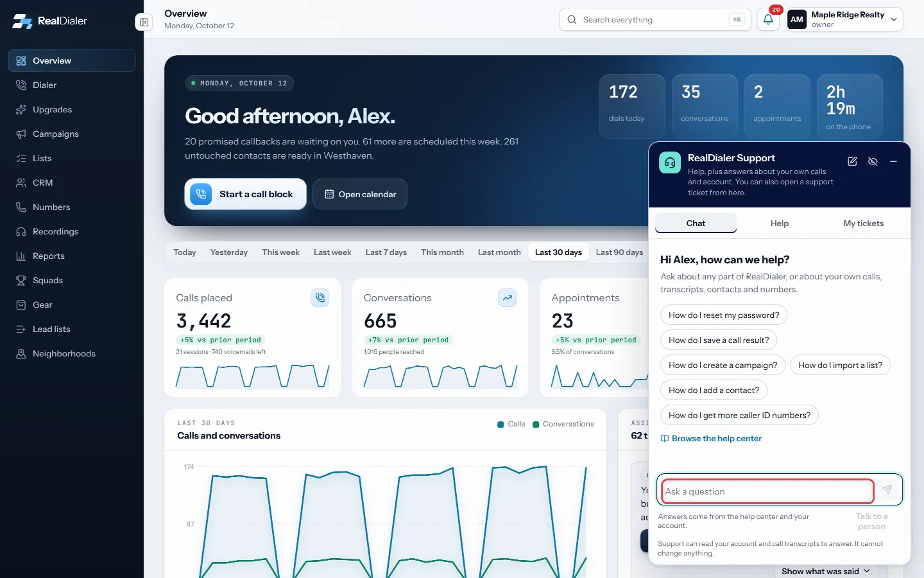Open Reports in the sidebar
Viewport: 924px width, 578px height.
(x=72, y=256)
